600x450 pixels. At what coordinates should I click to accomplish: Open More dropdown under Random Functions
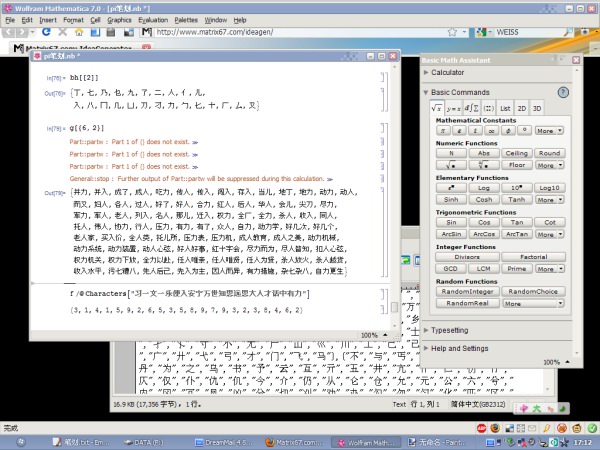pos(533,303)
